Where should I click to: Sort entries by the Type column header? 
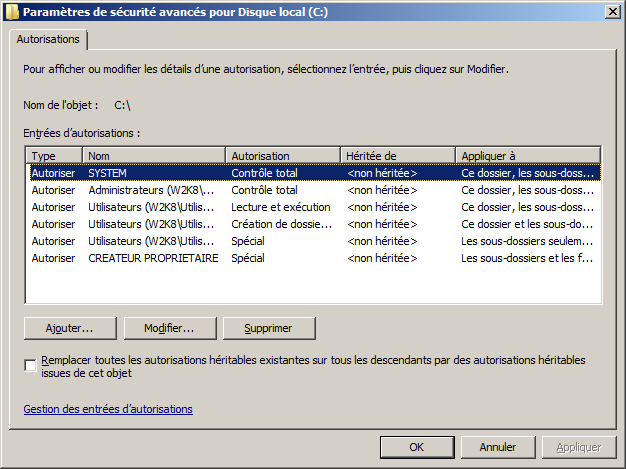(54, 156)
